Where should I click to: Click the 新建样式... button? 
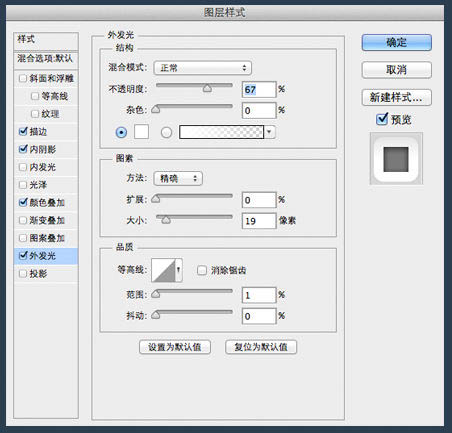[x=396, y=97]
